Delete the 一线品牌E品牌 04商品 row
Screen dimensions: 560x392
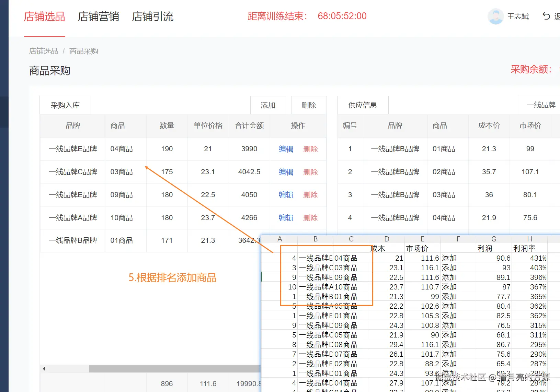pyautogui.click(x=310, y=149)
